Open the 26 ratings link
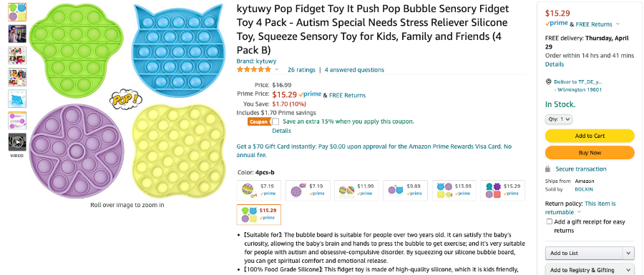This screenshot has height=275, width=644. tap(301, 70)
